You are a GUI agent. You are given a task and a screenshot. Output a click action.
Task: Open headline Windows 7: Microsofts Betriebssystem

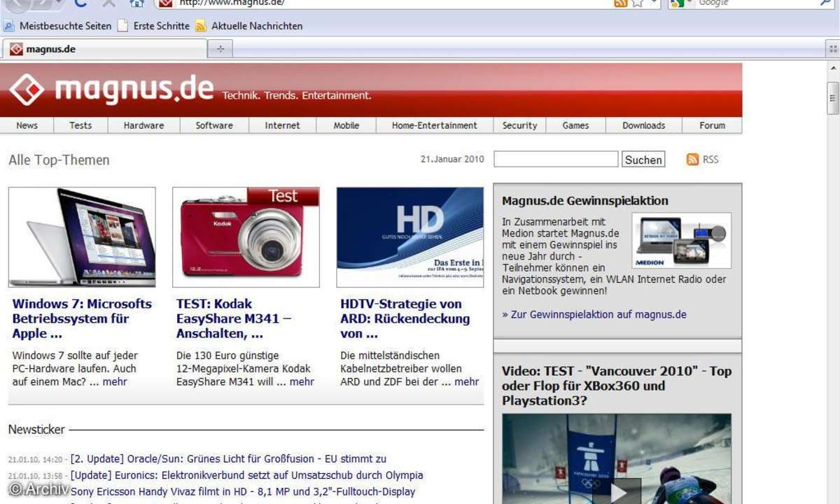[x=82, y=318]
